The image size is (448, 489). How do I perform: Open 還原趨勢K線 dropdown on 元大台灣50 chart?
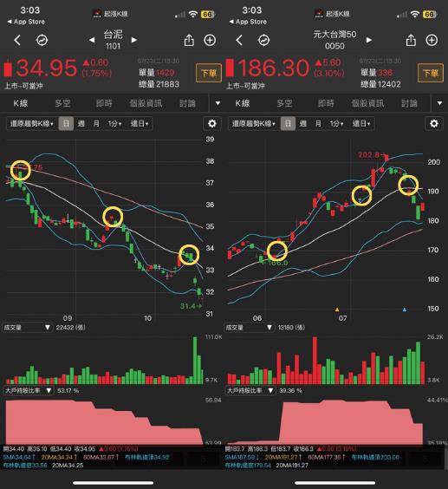(254, 123)
